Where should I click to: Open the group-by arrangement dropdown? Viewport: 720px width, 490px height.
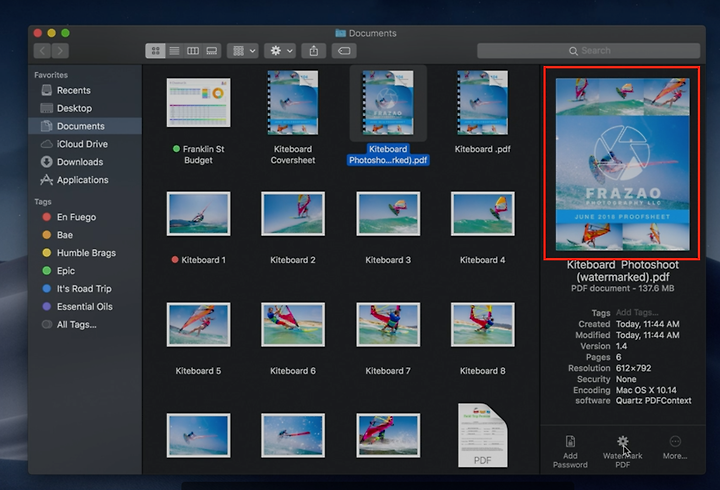point(243,51)
